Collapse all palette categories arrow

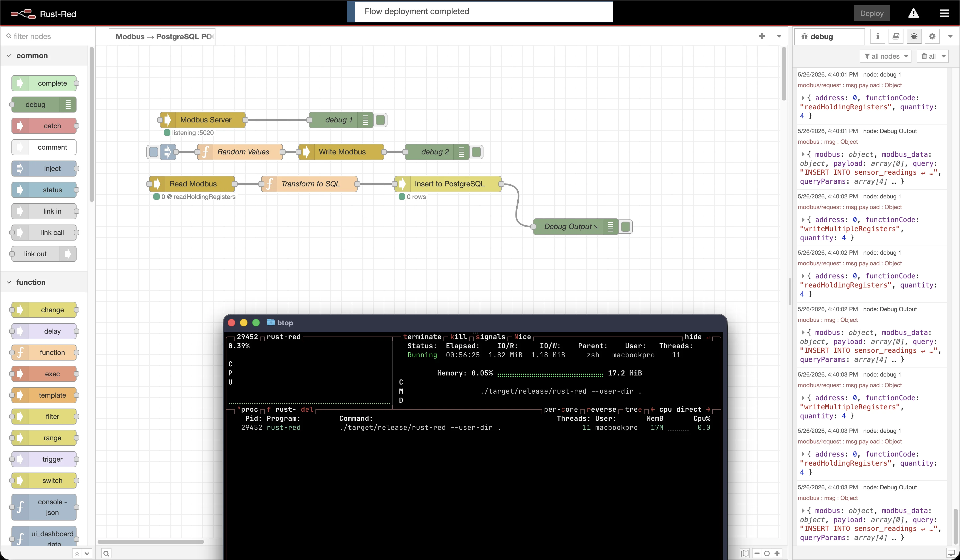77,554
